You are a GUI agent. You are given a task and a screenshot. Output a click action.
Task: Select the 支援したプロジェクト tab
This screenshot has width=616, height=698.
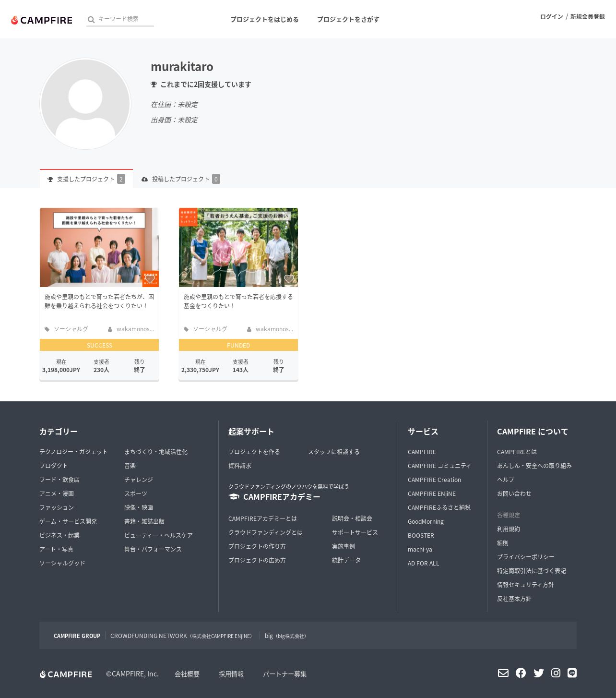86,179
